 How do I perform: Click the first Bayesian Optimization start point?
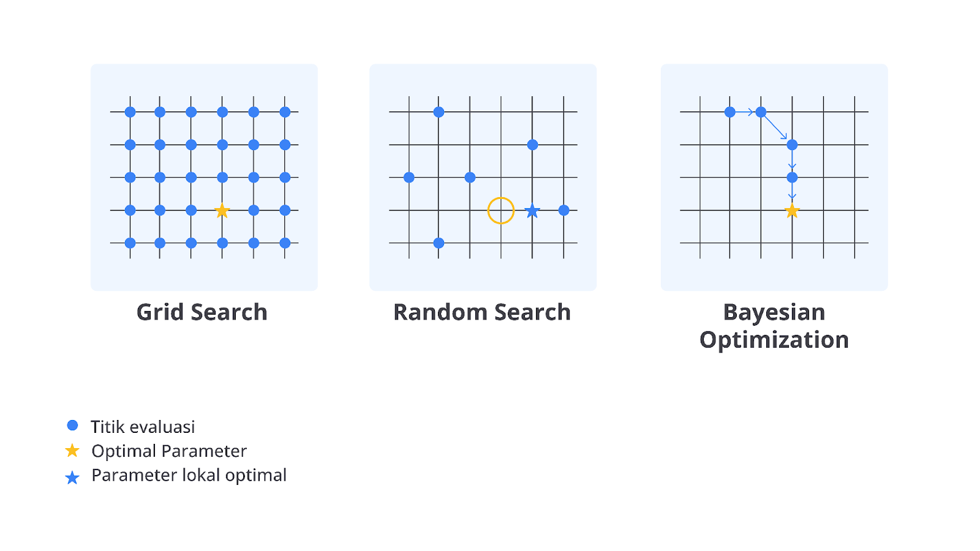pyautogui.click(x=729, y=112)
